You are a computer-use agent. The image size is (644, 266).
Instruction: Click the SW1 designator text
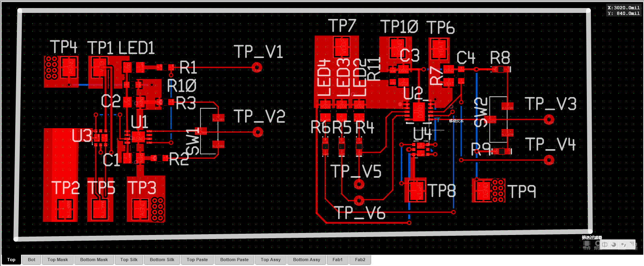click(x=193, y=142)
